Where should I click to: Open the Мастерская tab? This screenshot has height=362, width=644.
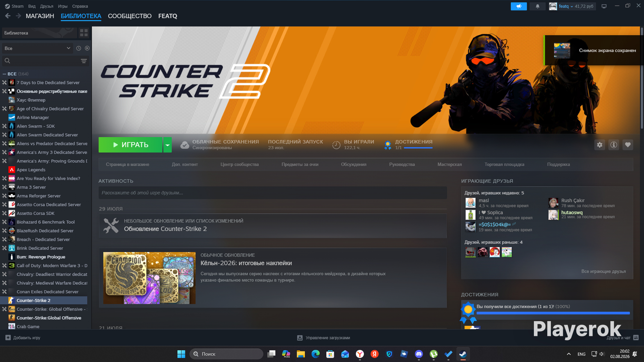(x=449, y=164)
